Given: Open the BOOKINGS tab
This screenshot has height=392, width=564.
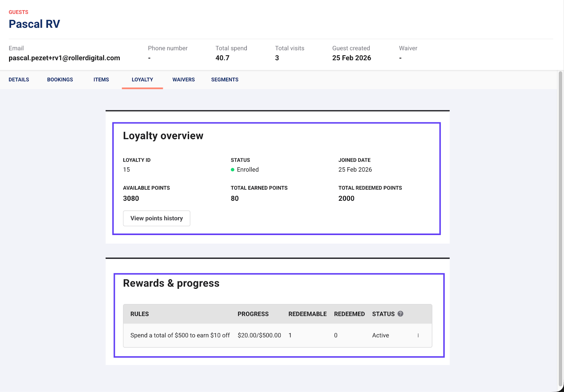Looking at the screenshot, I should [x=60, y=80].
